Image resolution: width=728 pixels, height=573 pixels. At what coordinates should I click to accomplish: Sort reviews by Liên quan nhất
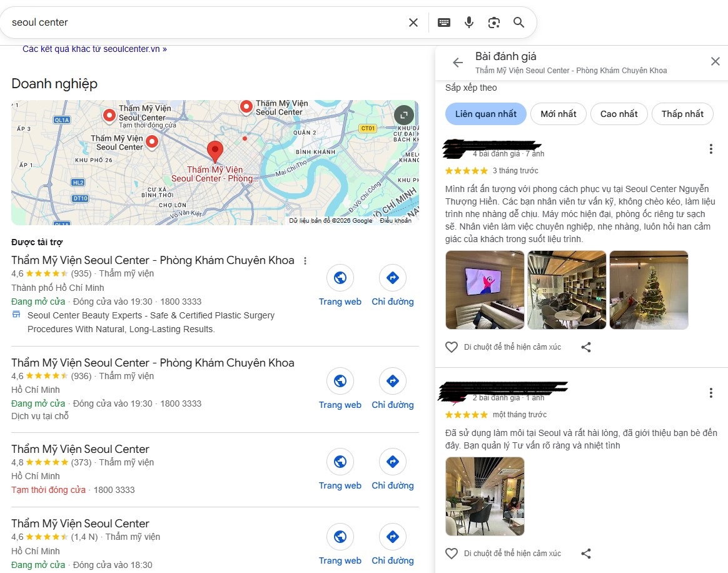click(485, 114)
